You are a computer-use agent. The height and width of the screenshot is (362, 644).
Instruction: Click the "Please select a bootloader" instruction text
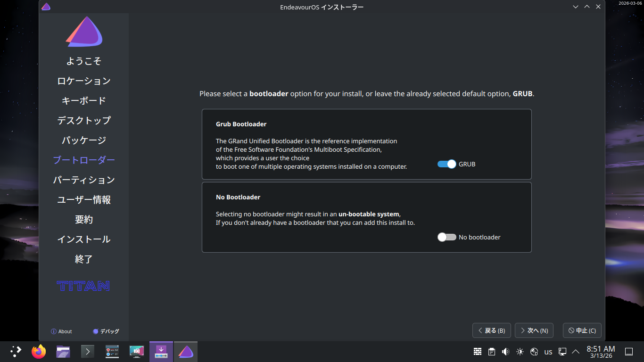click(367, 94)
